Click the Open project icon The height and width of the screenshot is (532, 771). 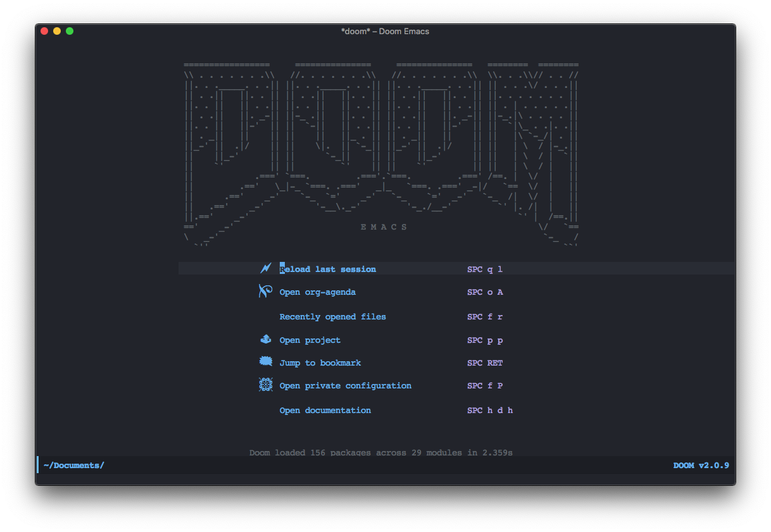point(266,340)
